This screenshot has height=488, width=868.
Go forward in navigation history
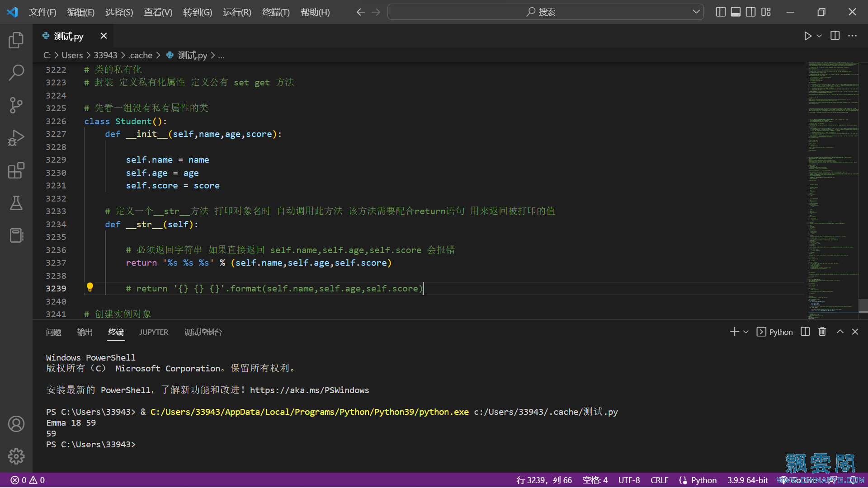pyautogui.click(x=376, y=12)
